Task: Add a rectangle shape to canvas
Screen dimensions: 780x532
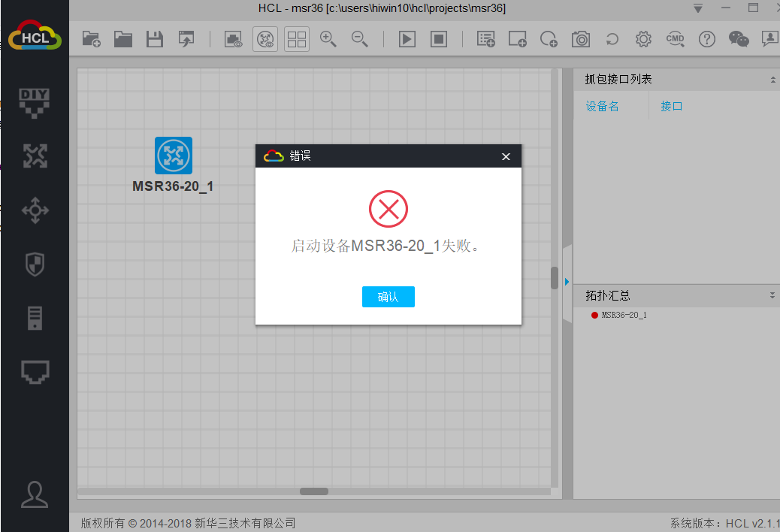Action: [517, 39]
